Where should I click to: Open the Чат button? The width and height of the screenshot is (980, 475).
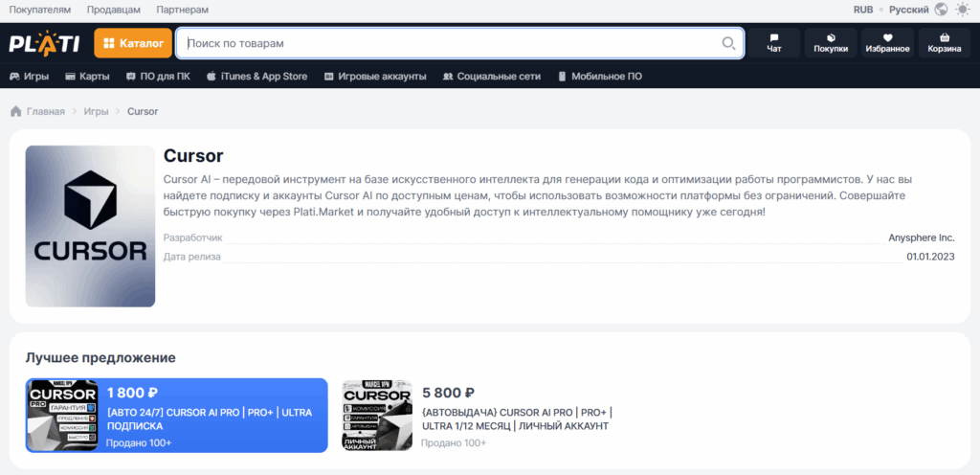pos(774,43)
